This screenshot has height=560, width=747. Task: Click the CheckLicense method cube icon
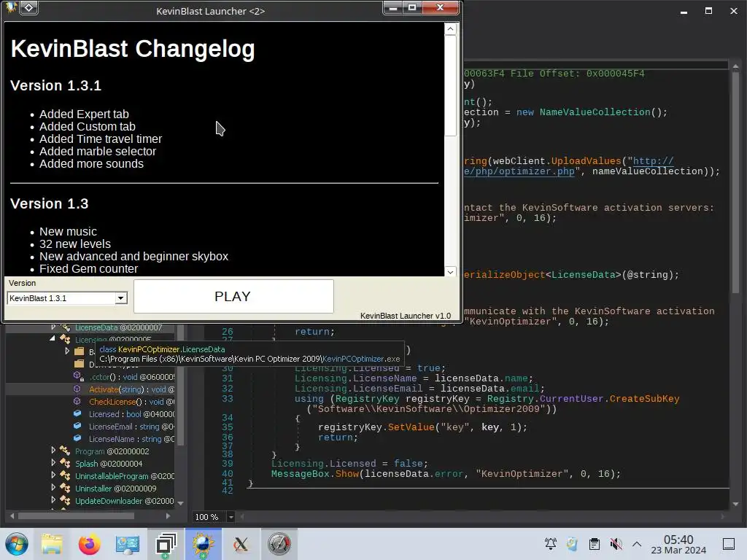(x=77, y=402)
